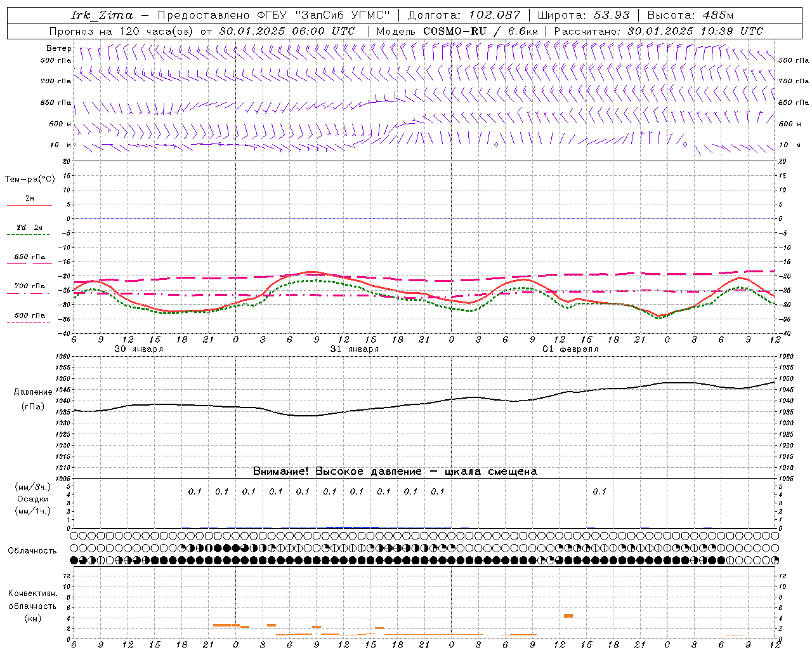The image size is (812, 650).
Task: Select the Тем-ра(°C) axis title
Action: tap(30, 180)
